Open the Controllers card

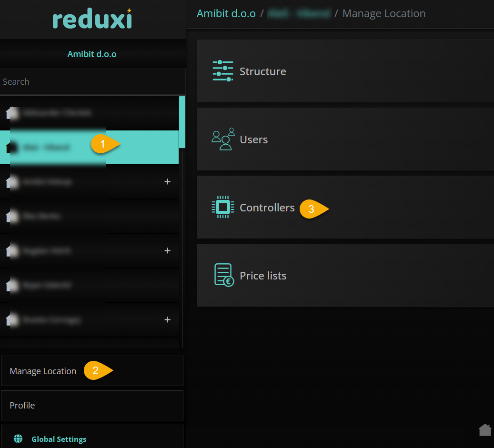(x=345, y=207)
